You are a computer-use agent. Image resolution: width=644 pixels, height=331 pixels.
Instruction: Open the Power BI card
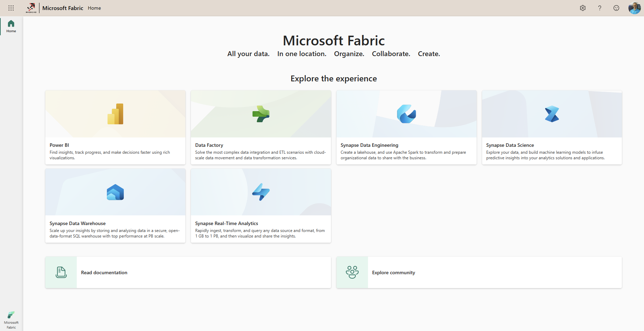click(x=115, y=127)
